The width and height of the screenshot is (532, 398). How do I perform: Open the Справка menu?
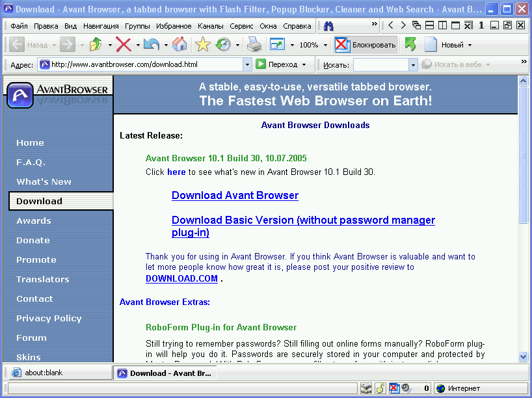pyautogui.click(x=297, y=26)
